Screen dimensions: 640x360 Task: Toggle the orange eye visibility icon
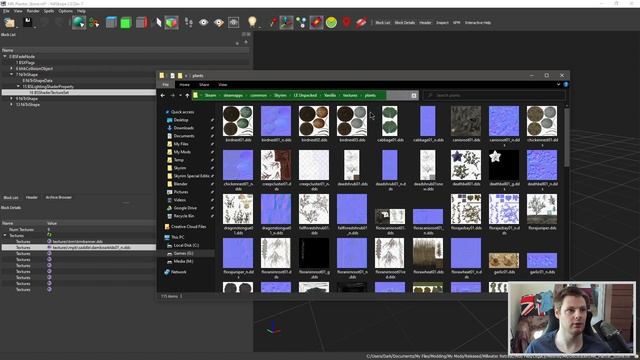219,22
